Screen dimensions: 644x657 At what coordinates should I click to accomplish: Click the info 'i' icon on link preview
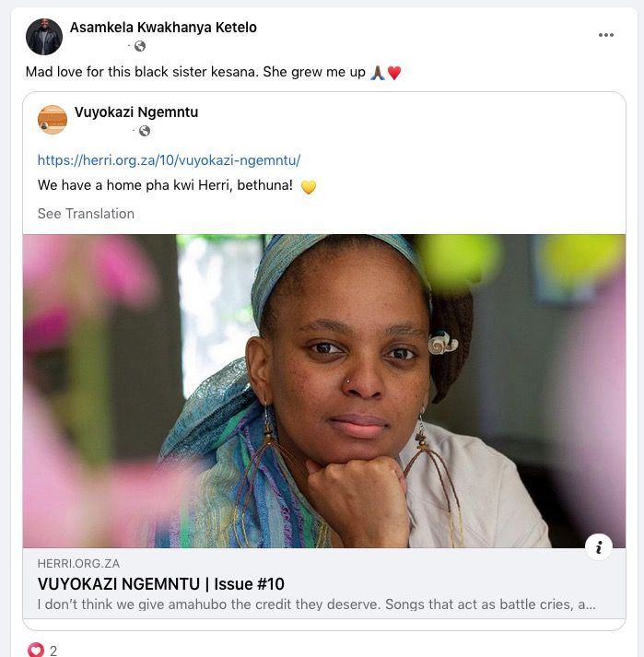[598, 547]
